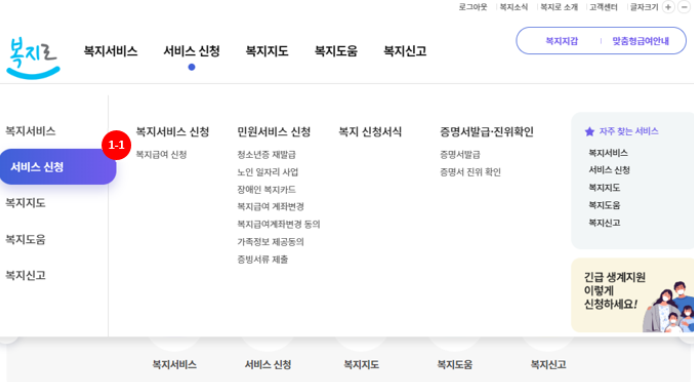Open 복지 신청서식 column heading
This screenshot has height=382, width=694.
pyautogui.click(x=370, y=132)
